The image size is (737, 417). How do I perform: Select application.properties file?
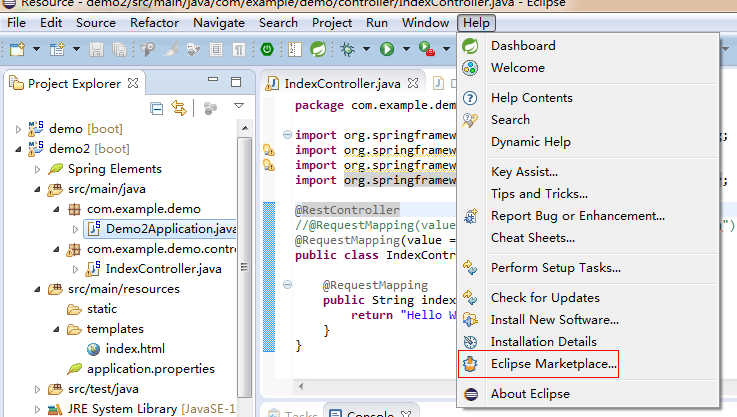coord(150,369)
